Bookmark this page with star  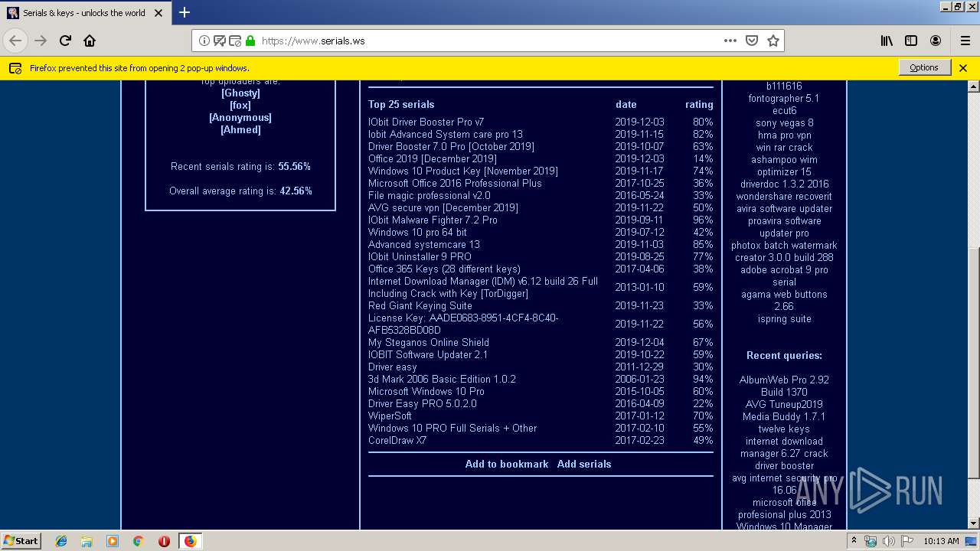pos(773,41)
